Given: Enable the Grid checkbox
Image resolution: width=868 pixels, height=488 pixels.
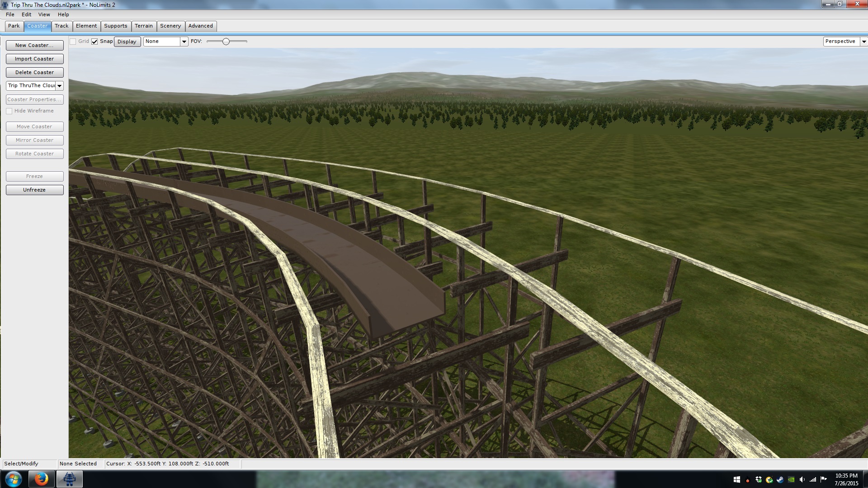Looking at the screenshot, I should [x=73, y=42].
